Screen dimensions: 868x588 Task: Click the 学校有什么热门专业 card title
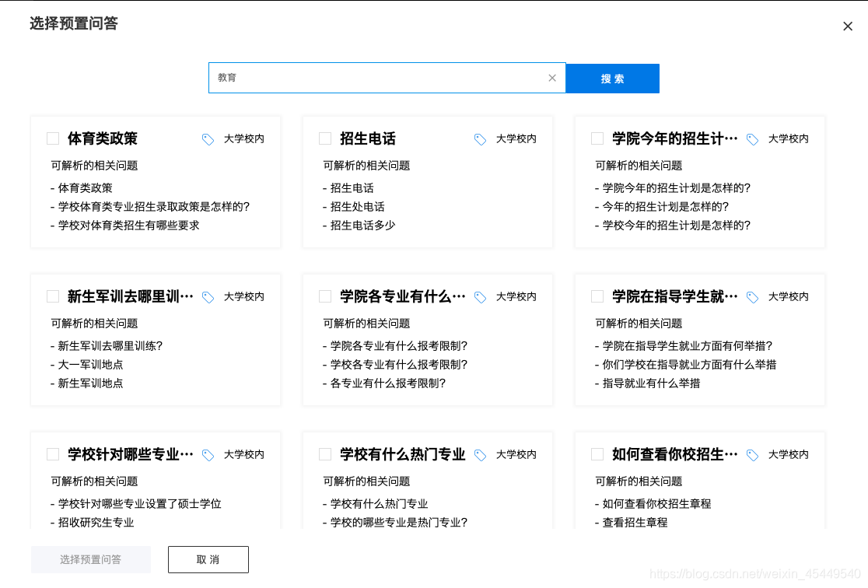click(x=403, y=454)
